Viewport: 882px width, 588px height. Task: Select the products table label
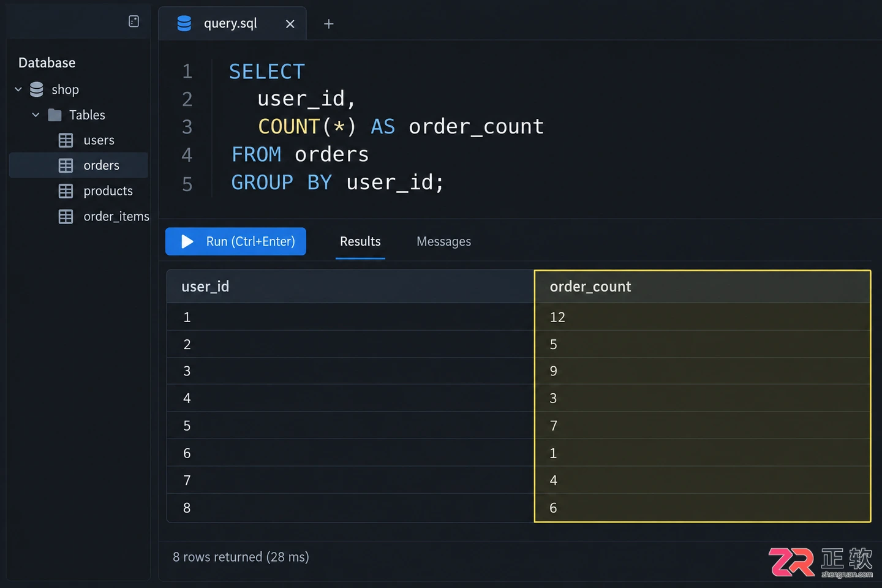108,191
